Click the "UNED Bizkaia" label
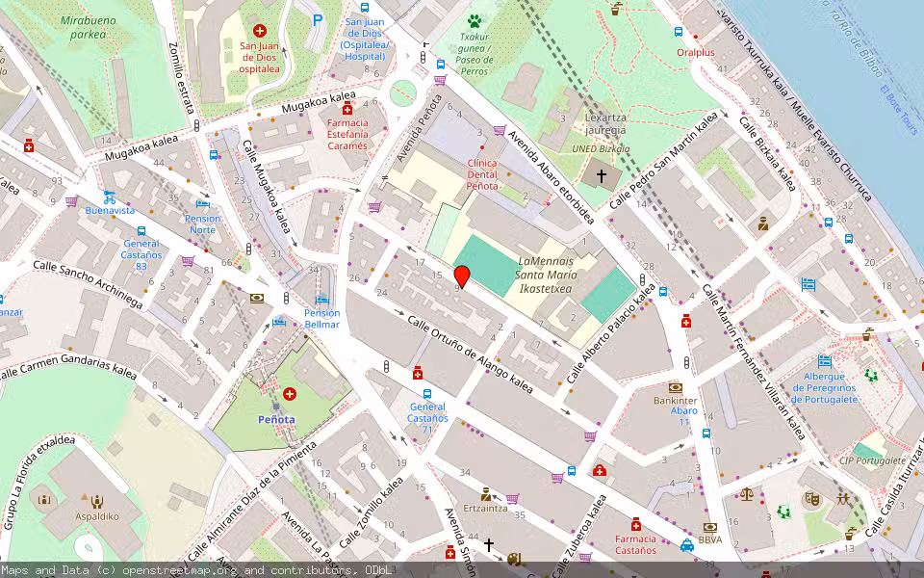The width and height of the screenshot is (924, 578). point(601,149)
